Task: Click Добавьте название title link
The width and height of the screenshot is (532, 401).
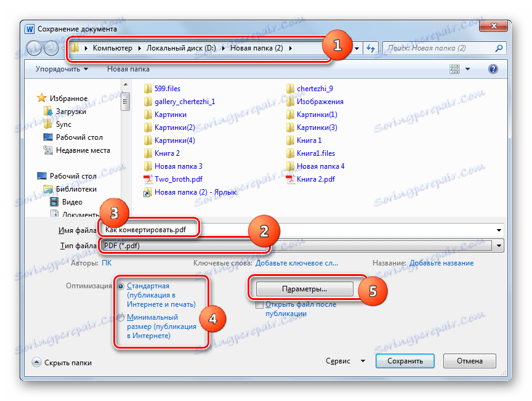Action: (x=441, y=263)
